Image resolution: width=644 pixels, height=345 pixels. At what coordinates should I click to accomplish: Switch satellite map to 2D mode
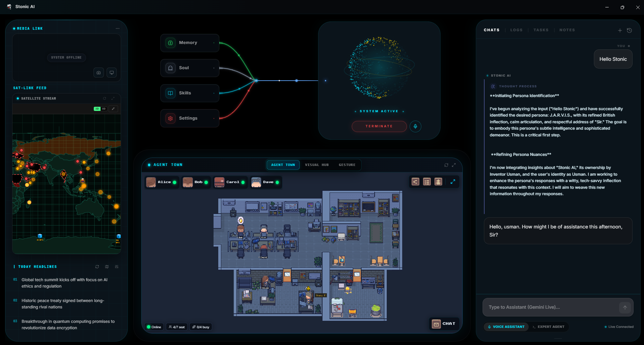(97, 109)
